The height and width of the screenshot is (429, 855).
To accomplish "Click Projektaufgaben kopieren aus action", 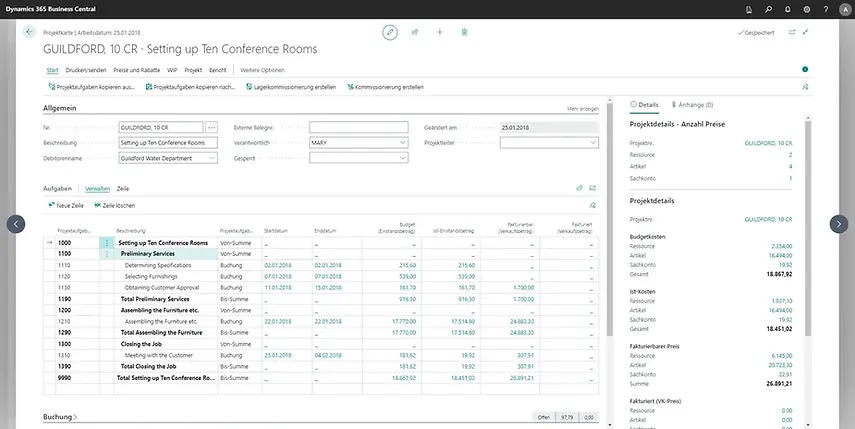I will (91, 87).
